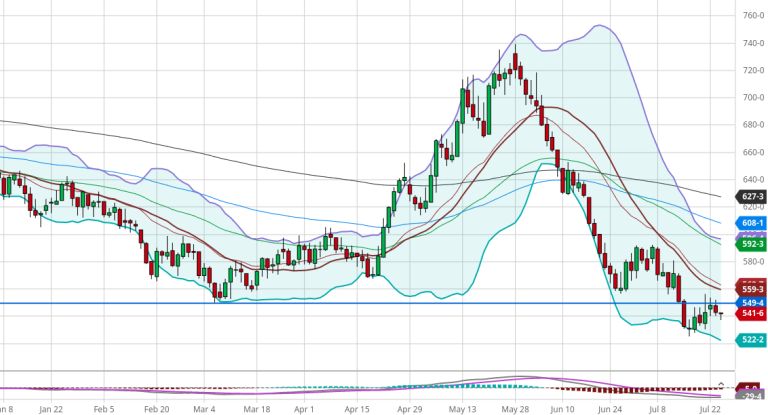The image size is (768, 415).
Task: Click the 740-0 level on price axis
Action: pos(751,43)
